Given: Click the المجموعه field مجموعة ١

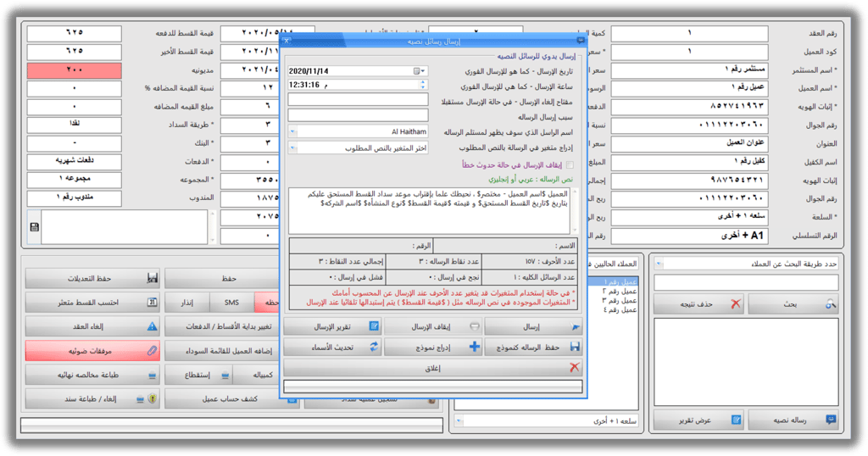Looking at the screenshot, I should [75, 180].
